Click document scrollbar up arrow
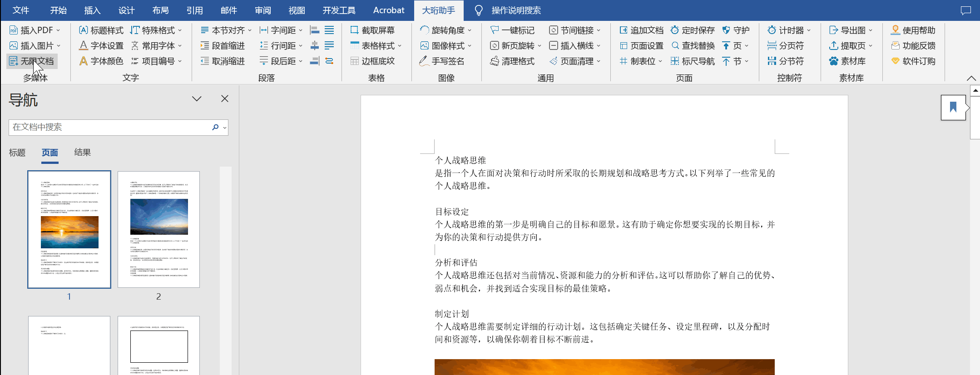This screenshot has width=980, height=375. click(x=975, y=90)
